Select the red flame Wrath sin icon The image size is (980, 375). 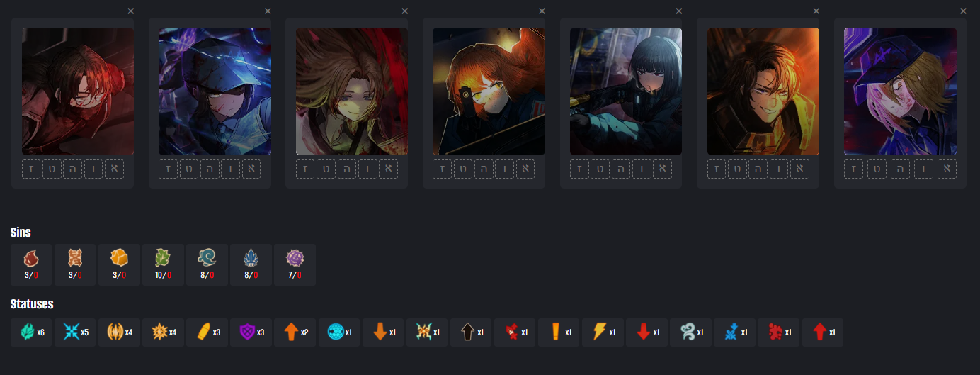(x=31, y=264)
